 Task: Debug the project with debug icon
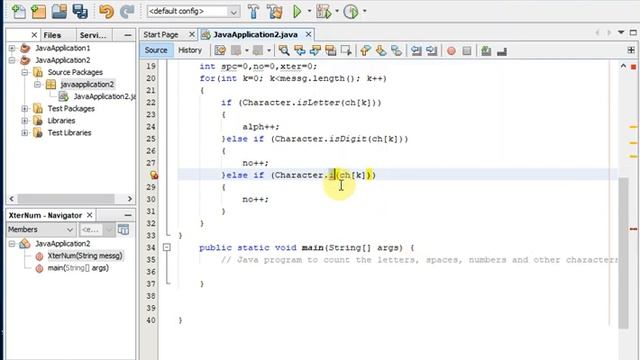(x=324, y=11)
